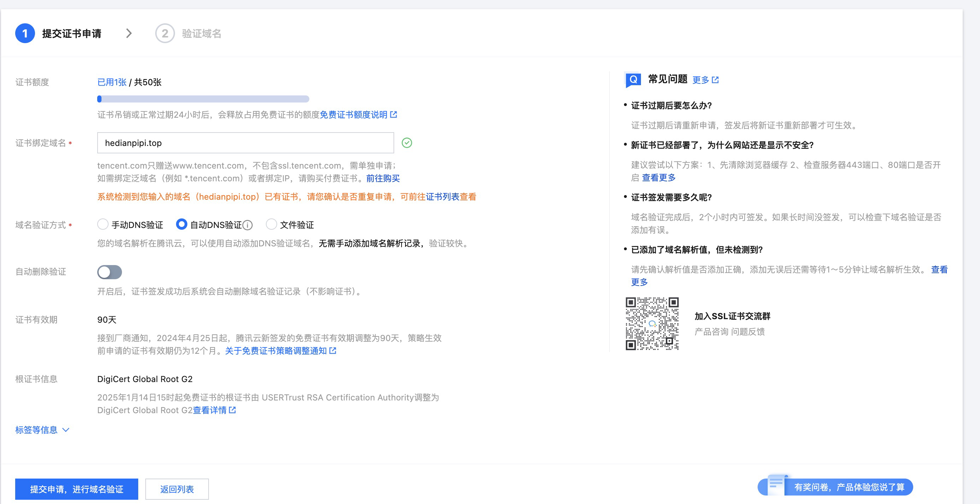This screenshot has height=504, width=980.
Task: Click the 证书绑定域名 input field
Action: (x=245, y=143)
